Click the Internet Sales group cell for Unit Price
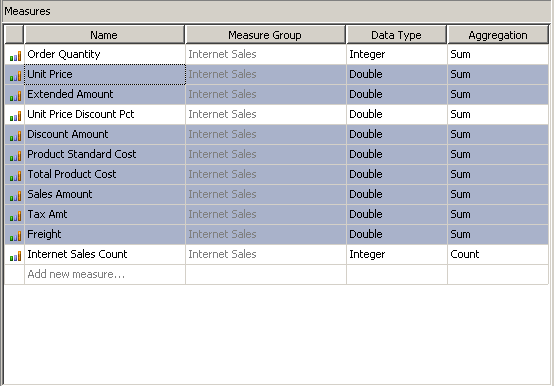554x386 pixels. coord(266,75)
